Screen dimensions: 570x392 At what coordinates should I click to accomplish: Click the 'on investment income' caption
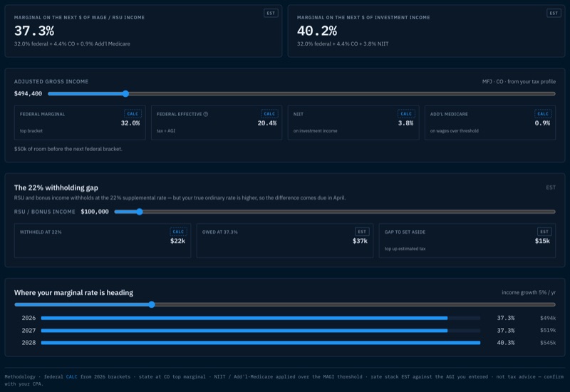[x=315, y=131]
